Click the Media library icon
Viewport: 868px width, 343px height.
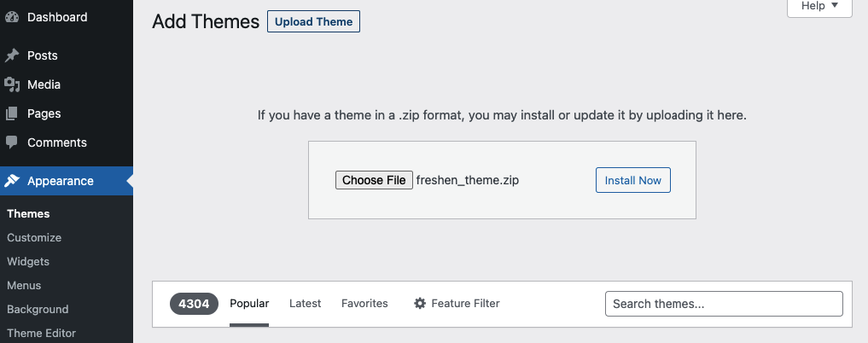[x=12, y=84]
